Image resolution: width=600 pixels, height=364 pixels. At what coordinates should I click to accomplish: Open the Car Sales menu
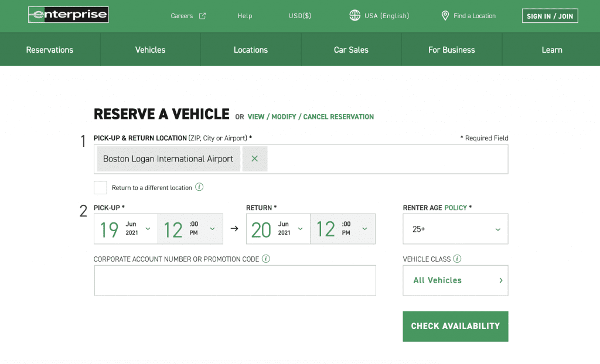(352, 50)
